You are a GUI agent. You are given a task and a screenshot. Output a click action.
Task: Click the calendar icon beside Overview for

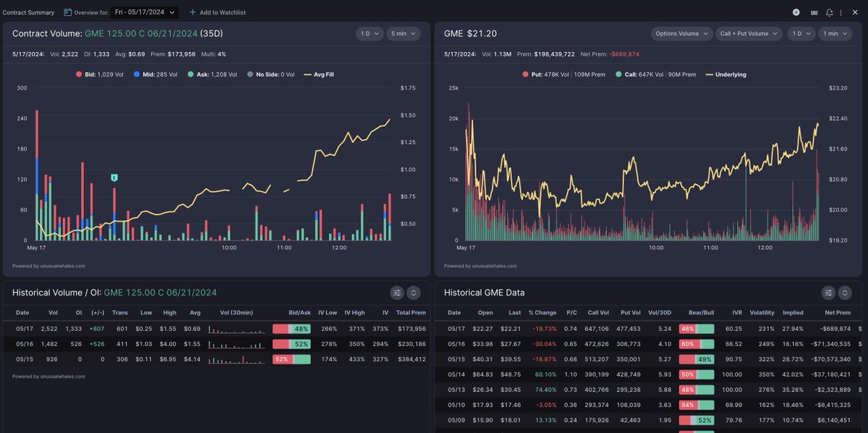(68, 12)
